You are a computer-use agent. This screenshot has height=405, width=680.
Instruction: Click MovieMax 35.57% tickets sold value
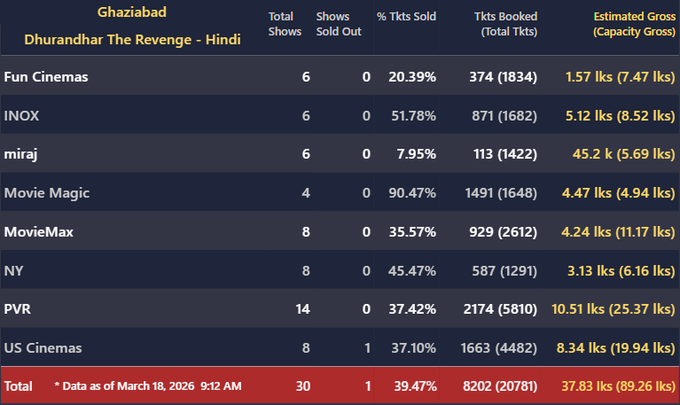tap(412, 232)
